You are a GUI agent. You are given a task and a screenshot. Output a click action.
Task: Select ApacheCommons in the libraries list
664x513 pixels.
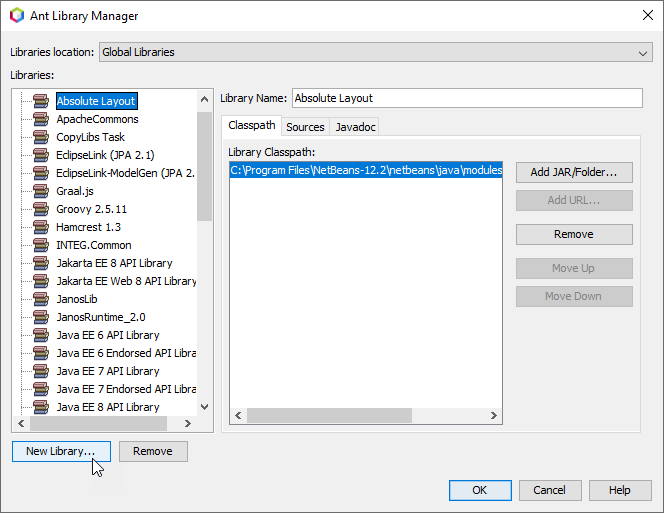97,119
